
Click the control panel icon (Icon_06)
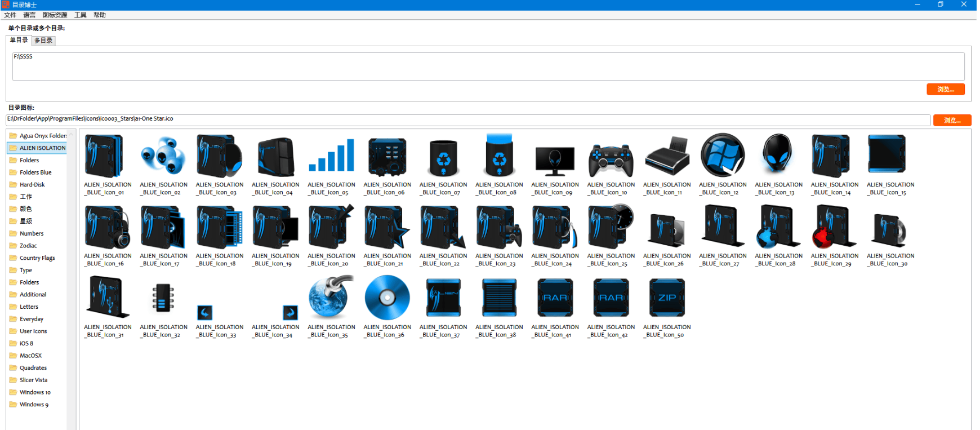coord(387,157)
